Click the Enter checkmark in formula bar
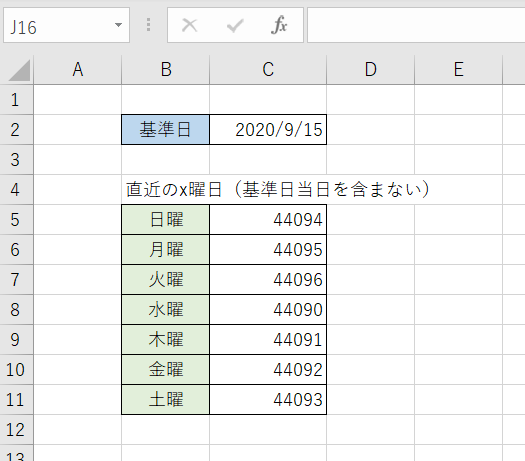The height and width of the screenshot is (461, 525). 235,25
